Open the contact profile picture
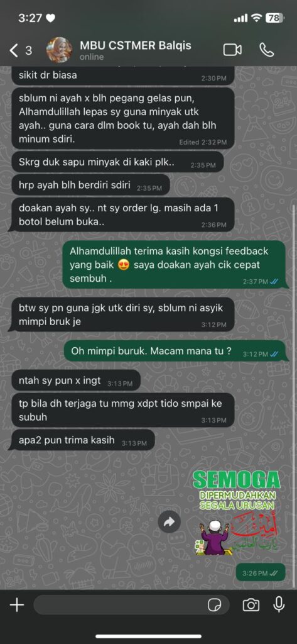Screen dimensions: 297x644 tap(60, 50)
